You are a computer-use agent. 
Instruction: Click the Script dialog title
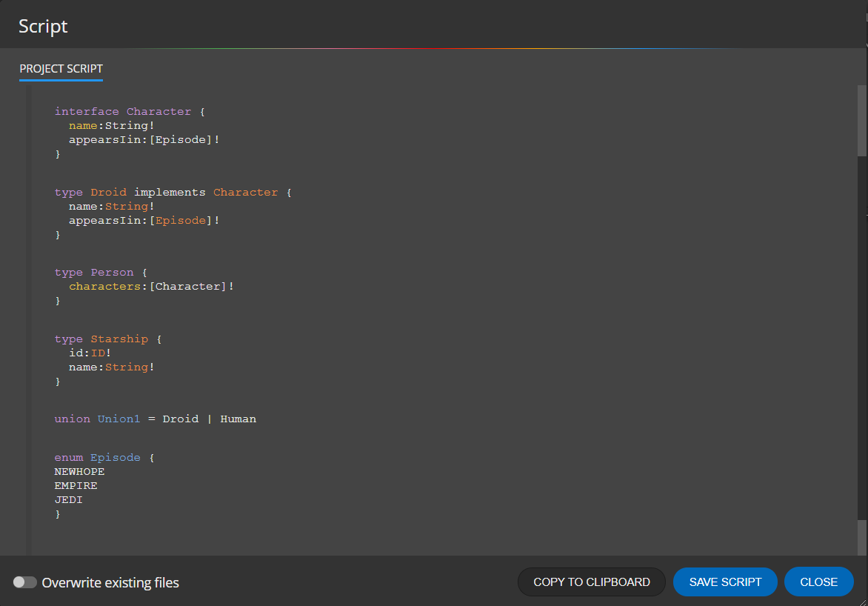[x=42, y=25]
